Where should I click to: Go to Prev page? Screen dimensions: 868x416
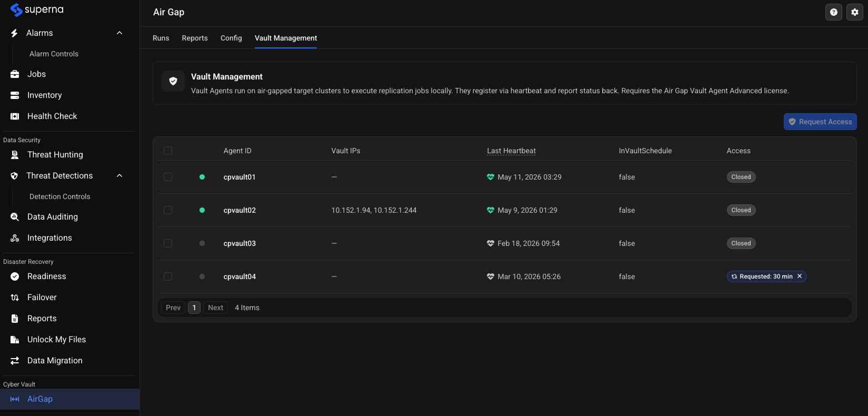click(173, 308)
